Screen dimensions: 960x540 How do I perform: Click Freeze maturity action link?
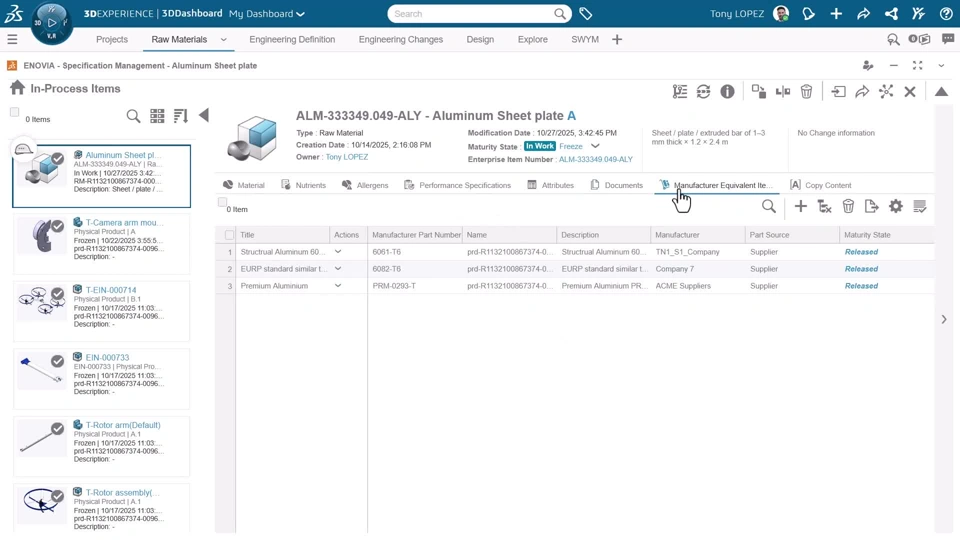pos(571,146)
